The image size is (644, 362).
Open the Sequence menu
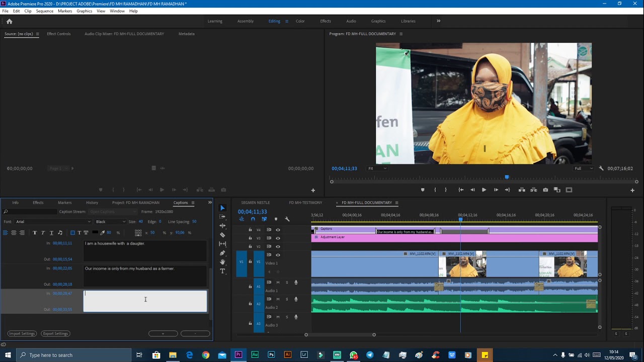pos(44,11)
